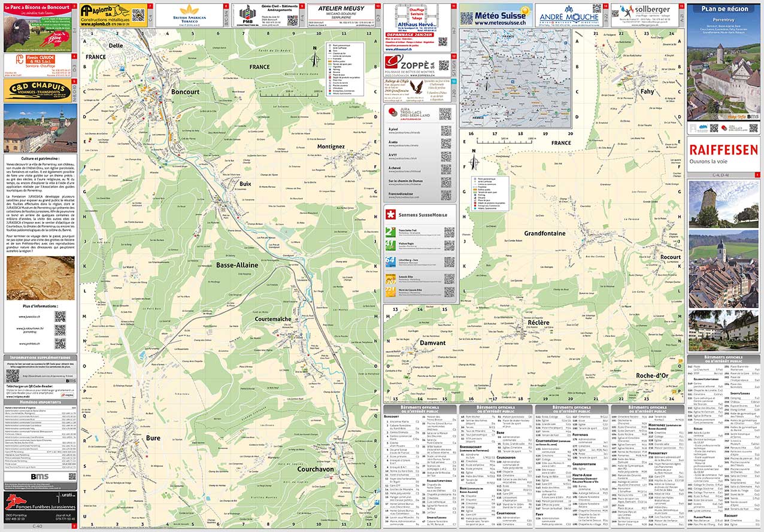Click the Basse-Allaine label

237,265
